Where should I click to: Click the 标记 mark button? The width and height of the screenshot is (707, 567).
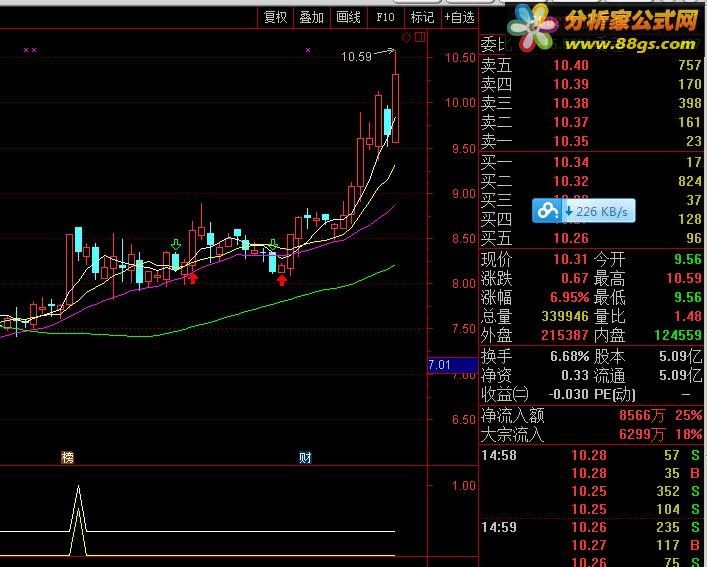click(x=422, y=18)
